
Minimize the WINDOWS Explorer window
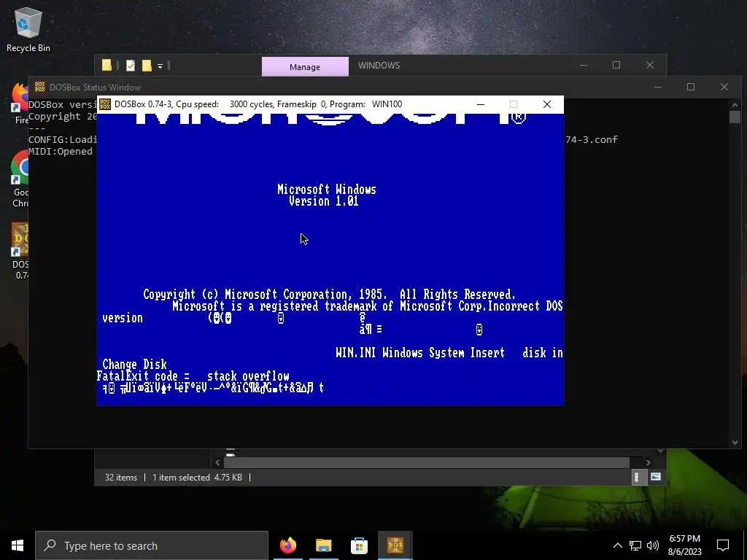pyautogui.click(x=584, y=65)
